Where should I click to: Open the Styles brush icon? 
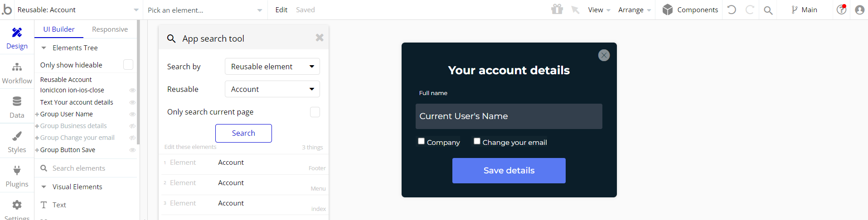click(17, 136)
